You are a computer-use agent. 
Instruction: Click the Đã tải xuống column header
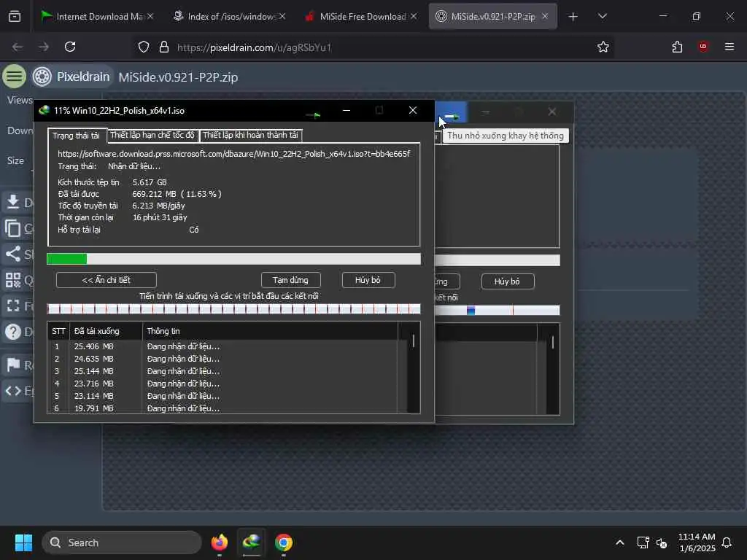pyautogui.click(x=106, y=331)
